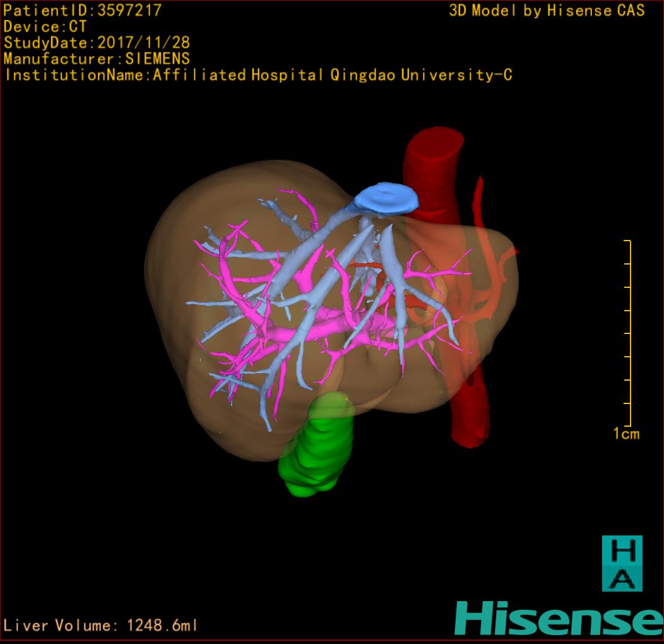Click the HA logo icon
Image resolution: width=664 pixels, height=644 pixels.
(622, 563)
